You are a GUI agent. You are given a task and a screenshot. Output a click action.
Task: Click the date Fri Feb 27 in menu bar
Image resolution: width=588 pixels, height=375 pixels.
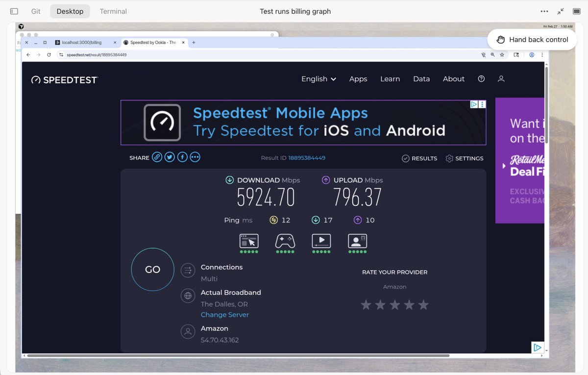(550, 26)
